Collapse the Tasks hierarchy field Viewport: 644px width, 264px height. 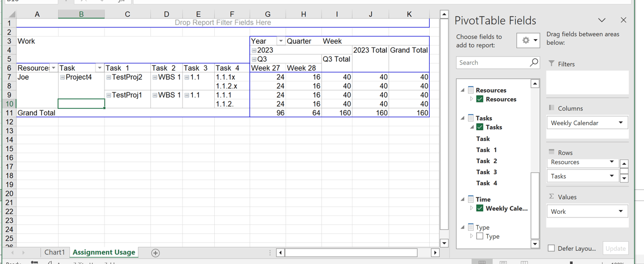[471, 127]
